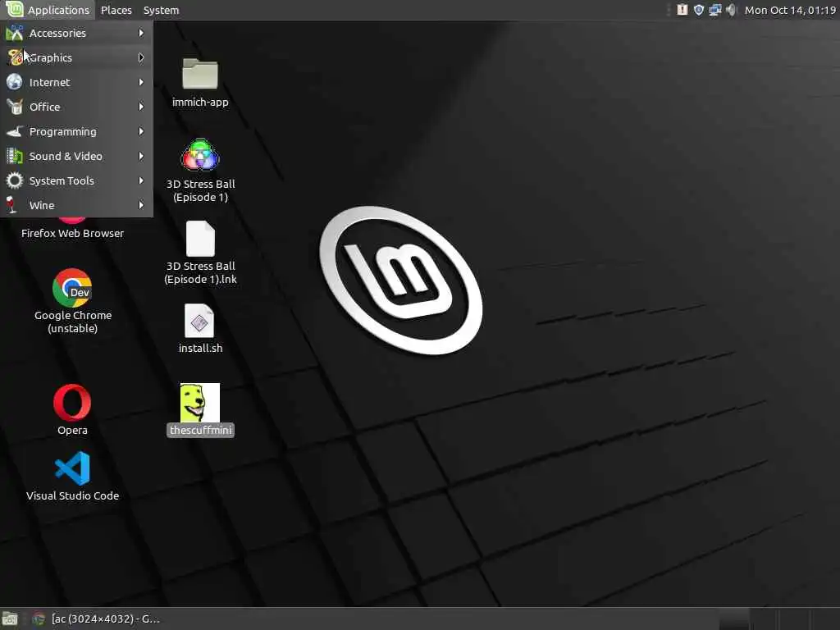Click the immich-app folder label
Screen dimensions: 840x630
point(200,103)
